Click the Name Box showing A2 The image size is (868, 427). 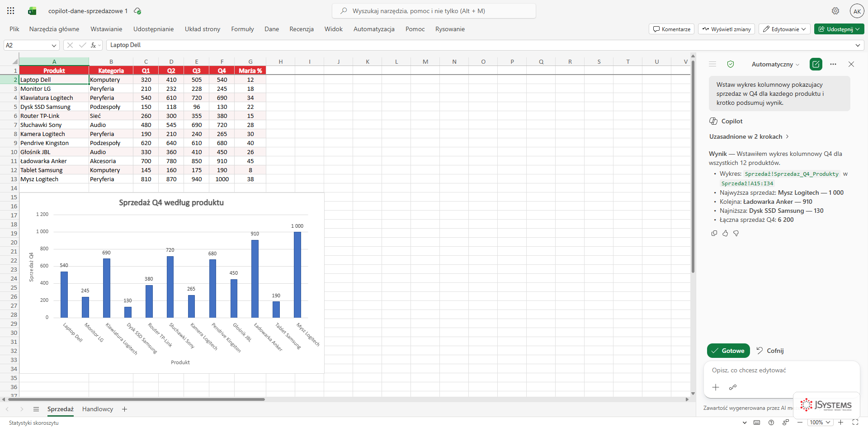pyautogui.click(x=27, y=45)
